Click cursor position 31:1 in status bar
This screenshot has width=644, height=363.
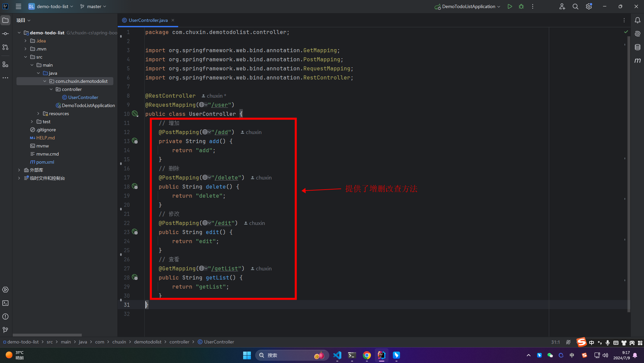pos(556,342)
